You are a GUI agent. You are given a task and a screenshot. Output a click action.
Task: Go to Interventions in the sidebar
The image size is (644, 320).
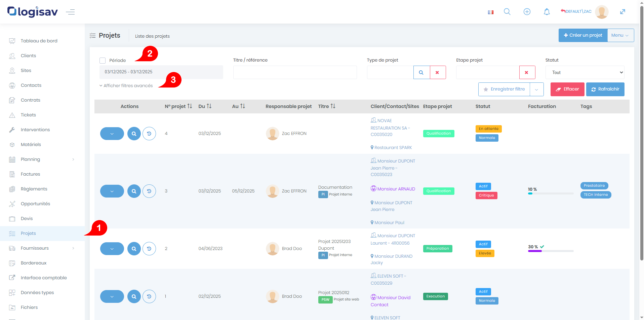click(x=35, y=130)
